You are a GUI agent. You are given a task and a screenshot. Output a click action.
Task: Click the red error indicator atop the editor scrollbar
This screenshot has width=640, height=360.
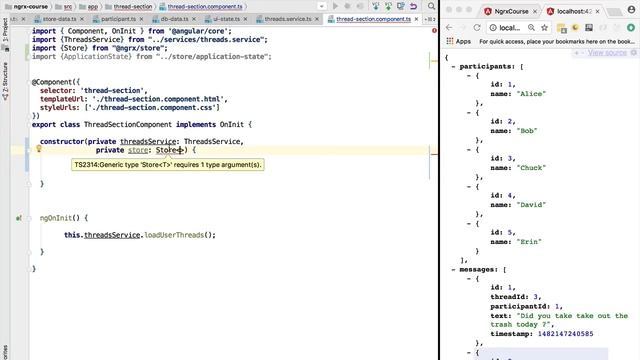tap(434, 31)
